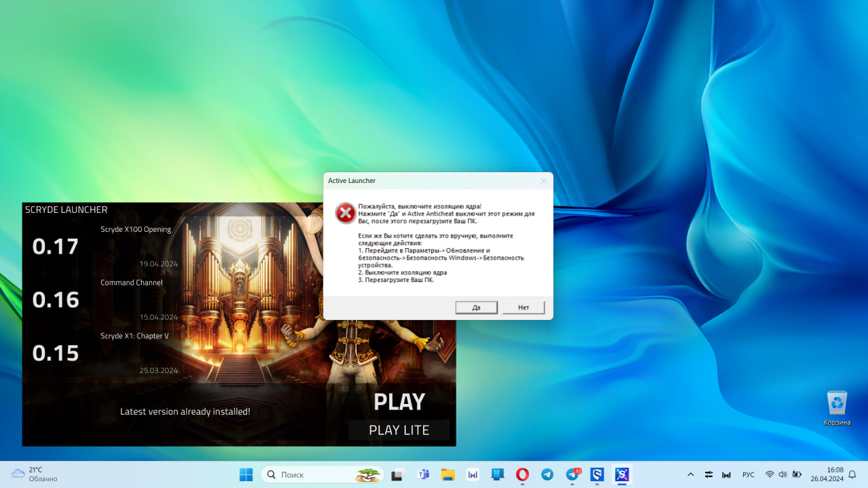Open Telegram with the unread badge
The image size is (868, 488).
[572, 474]
